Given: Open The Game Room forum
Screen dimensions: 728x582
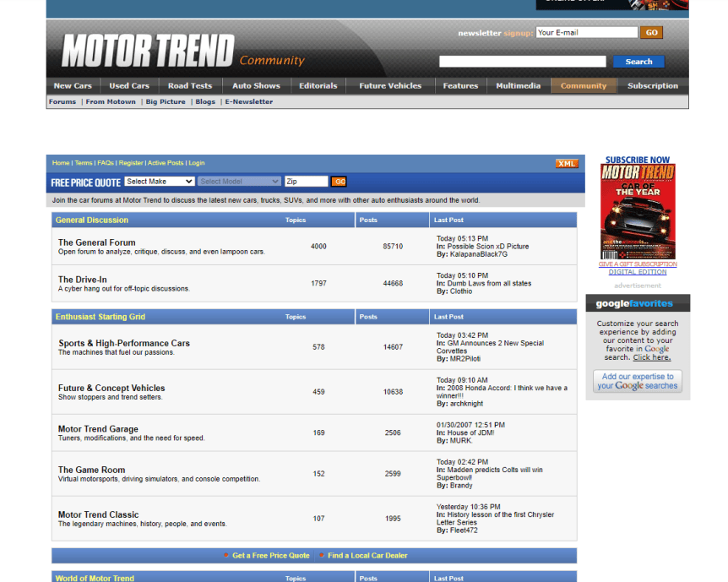Looking at the screenshot, I should click(91, 470).
